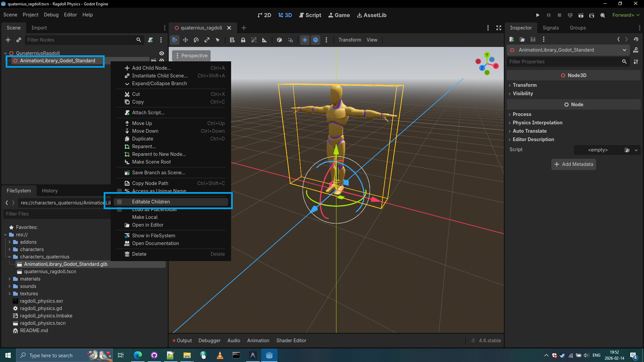The image size is (644, 362).
Task: Expand the materials folder in FileSystem
Action: [x=9, y=279]
